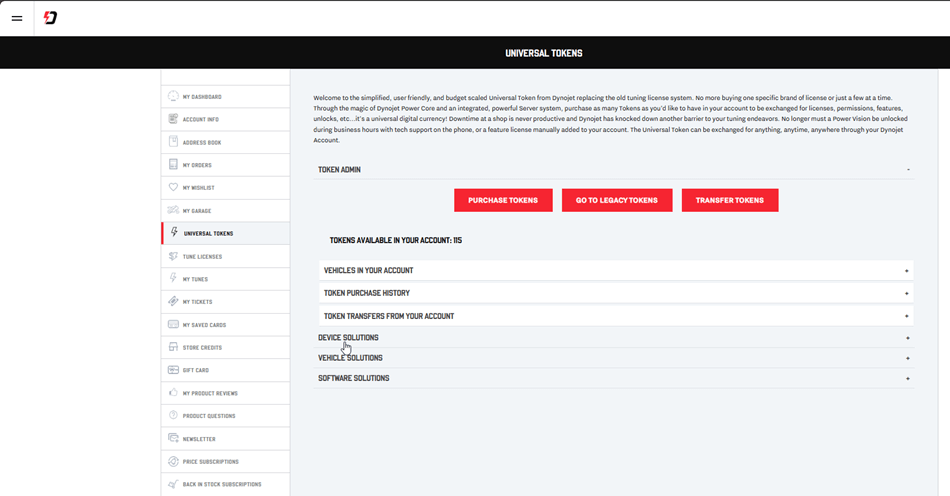Viewport: 950px width, 496px height.
Task: Click the Address Book sidebar icon
Action: (173, 142)
